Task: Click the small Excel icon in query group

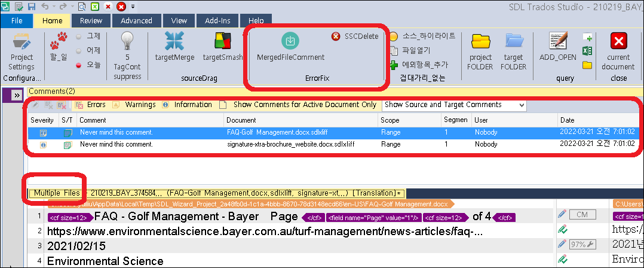Action: coord(587,51)
